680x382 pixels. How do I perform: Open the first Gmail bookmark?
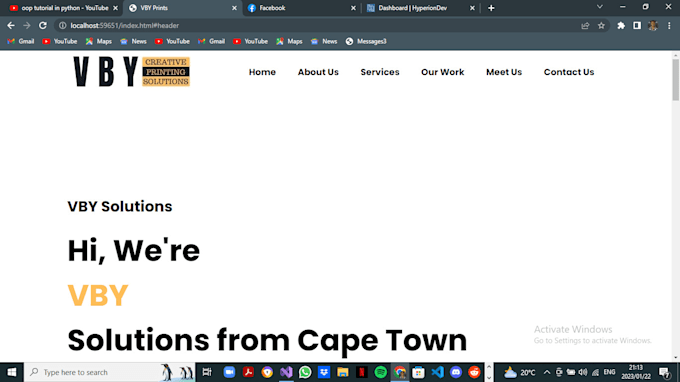pyautogui.click(x=21, y=41)
